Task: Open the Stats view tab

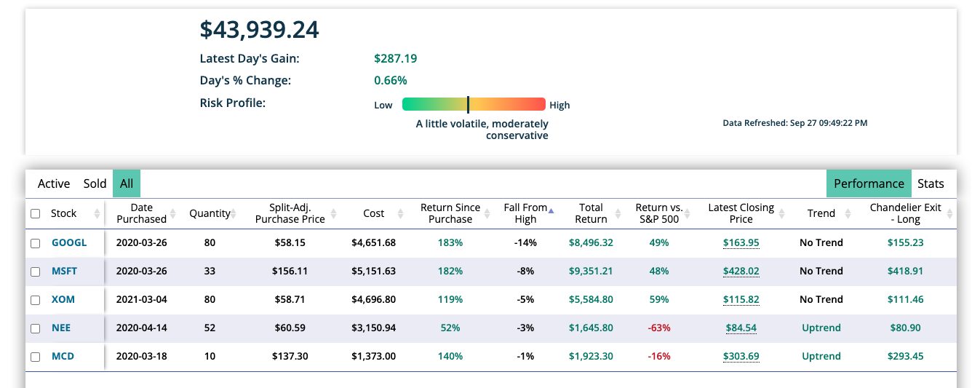Action: click(x=931, y=183)
